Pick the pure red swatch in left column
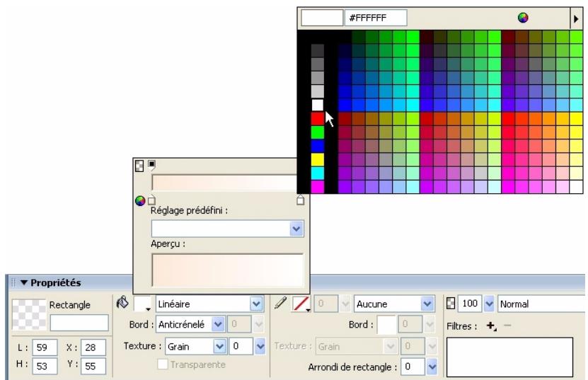Image resolution: width=588 pixels, height=380 pixels. pyautogui.click(x=317, y=119)
